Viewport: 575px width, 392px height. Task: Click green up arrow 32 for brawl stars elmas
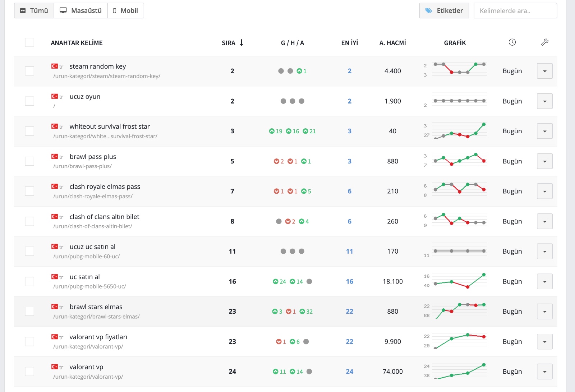[x=306, y=312]
